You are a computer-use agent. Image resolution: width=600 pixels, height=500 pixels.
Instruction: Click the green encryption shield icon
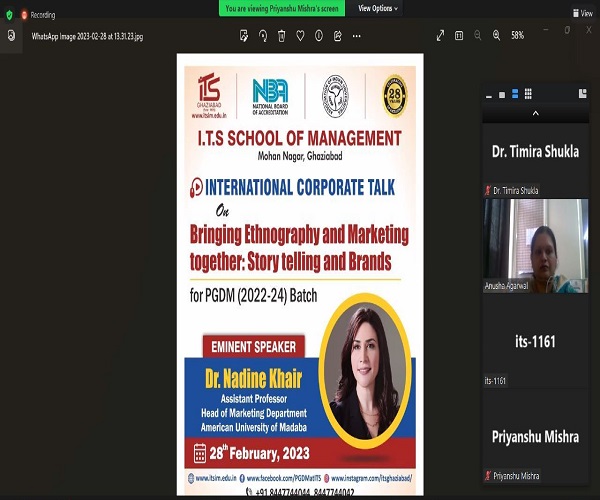tap(9, 15)
